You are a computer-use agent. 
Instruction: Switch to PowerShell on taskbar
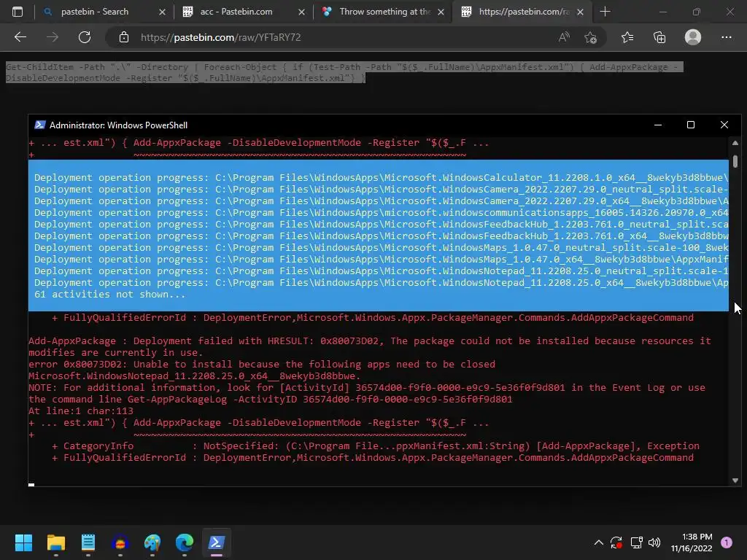pyautogui.click(x=216, y=542)
